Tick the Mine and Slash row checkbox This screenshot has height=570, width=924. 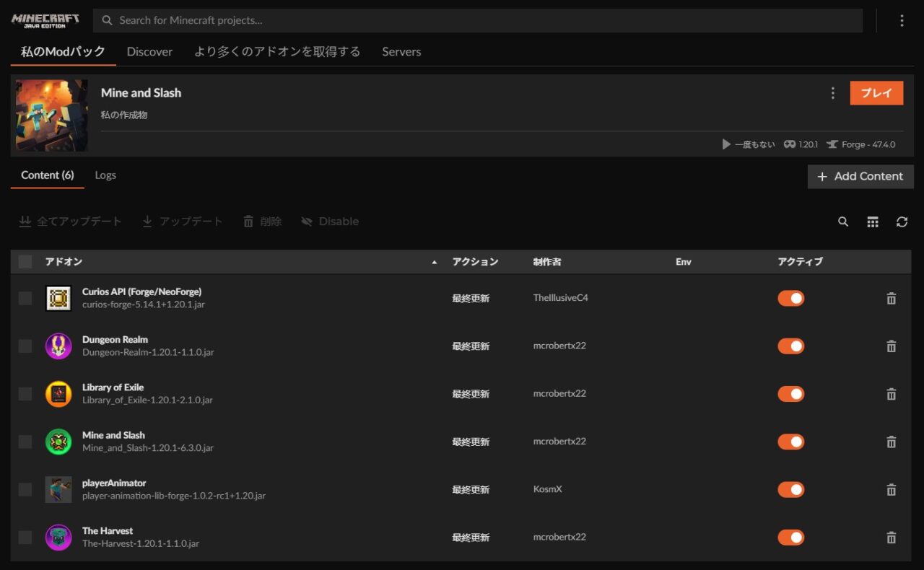(25, 442)
